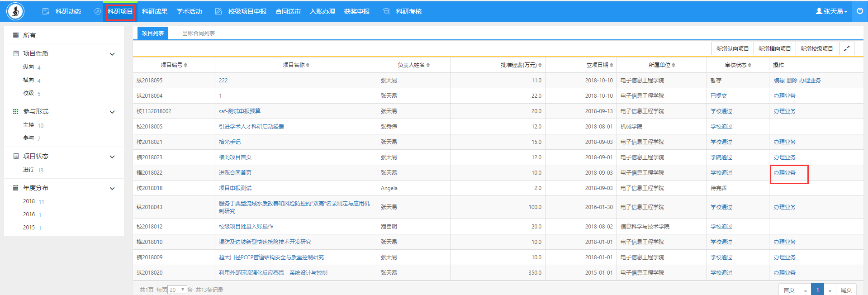Viewport: 868px width, 295px height.
Task: Click the sort icon on 负责人姓名 column
Action: coord(428,65)
